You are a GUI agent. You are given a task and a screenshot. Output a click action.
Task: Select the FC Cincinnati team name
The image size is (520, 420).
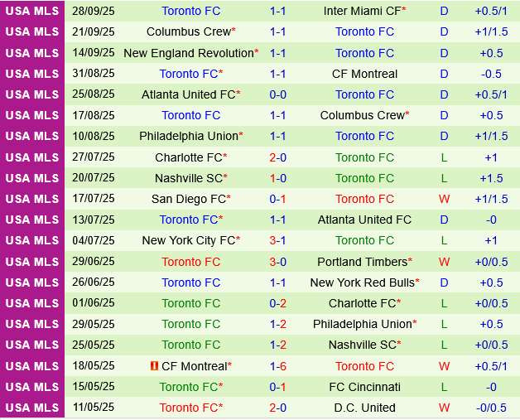tap(364, 387)
